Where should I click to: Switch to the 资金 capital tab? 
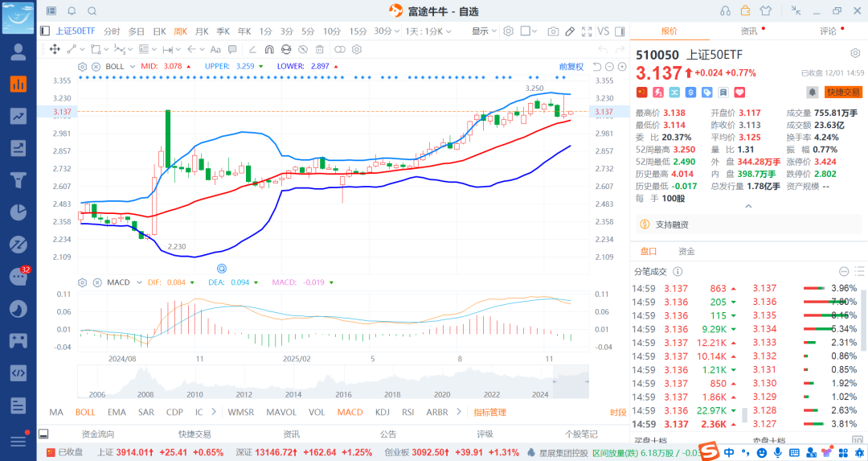pos(686,252)
